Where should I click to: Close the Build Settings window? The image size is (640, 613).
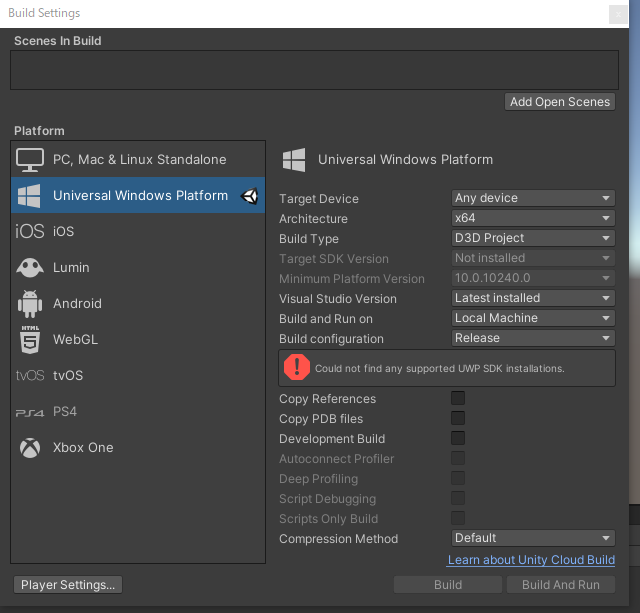click(618, 15)
